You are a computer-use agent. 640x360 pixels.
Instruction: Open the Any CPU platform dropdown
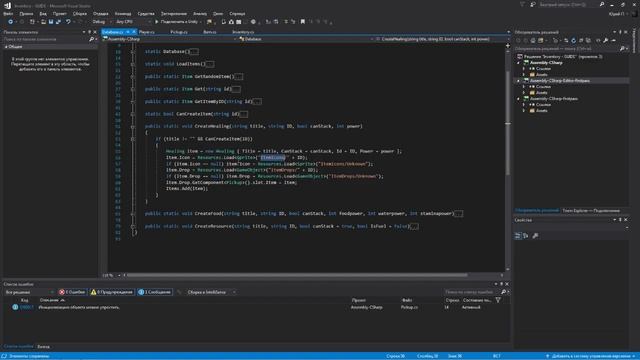(133, 22)
